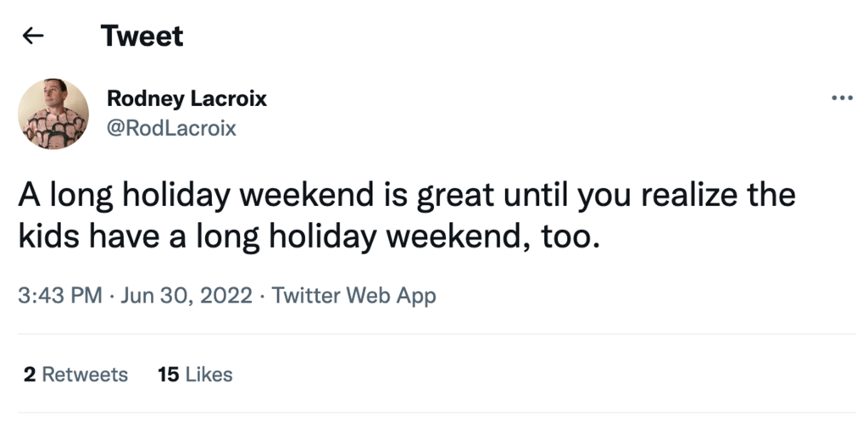The height and width of the screenshot is (434, 868).
Task: Click the word Likes
Action: [209, 374]
